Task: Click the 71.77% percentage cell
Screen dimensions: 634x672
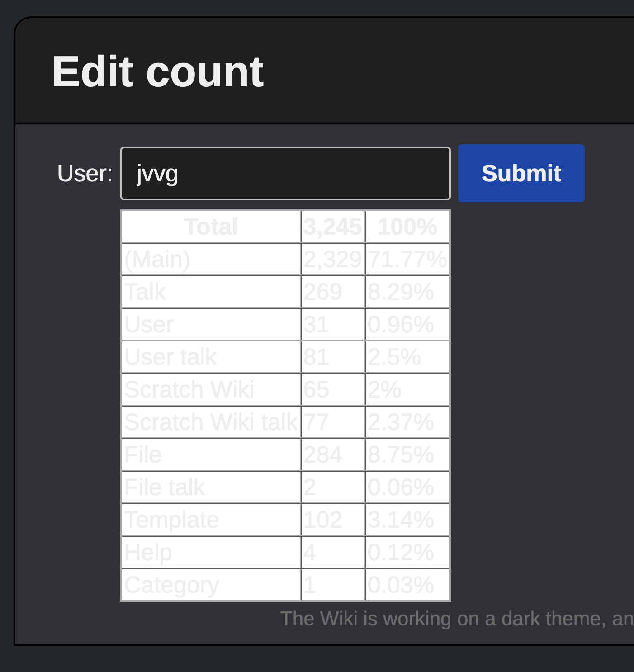Action: (x=407, y=259)
